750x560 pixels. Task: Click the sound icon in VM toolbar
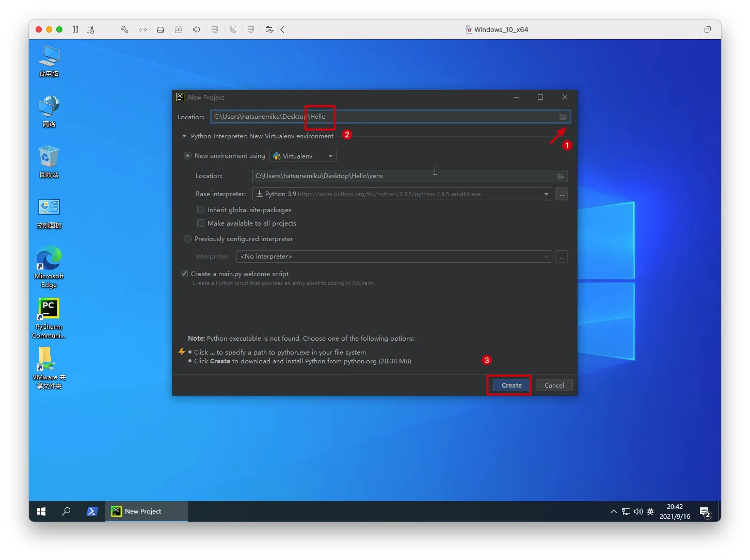tap(197, 29)
